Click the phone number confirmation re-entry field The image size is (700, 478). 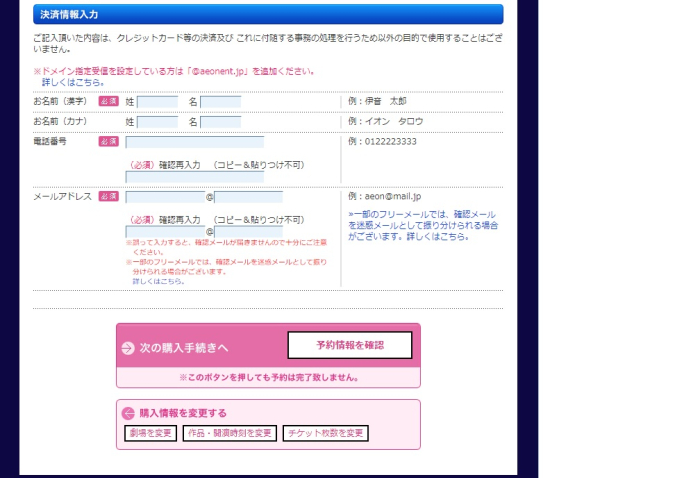(x=194, y=177)
